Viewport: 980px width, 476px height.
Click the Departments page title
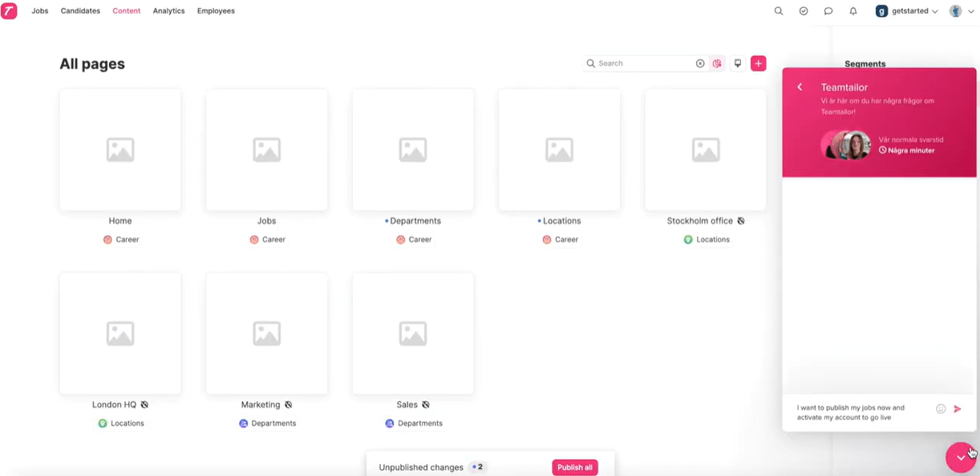(415, 221)
